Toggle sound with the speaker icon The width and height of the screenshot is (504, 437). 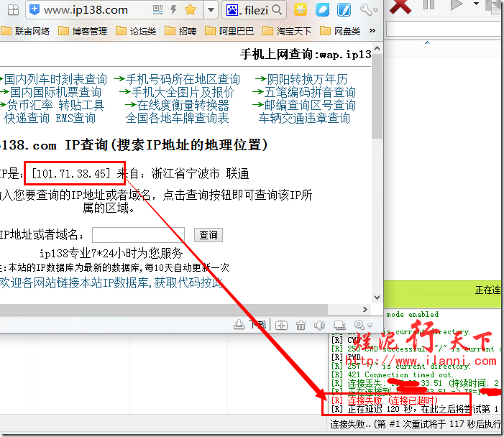pos(319,325)
